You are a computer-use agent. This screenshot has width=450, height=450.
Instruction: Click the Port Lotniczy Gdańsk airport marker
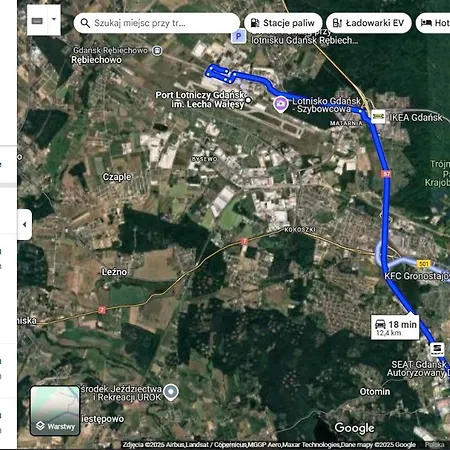click(x=248, y=100)
